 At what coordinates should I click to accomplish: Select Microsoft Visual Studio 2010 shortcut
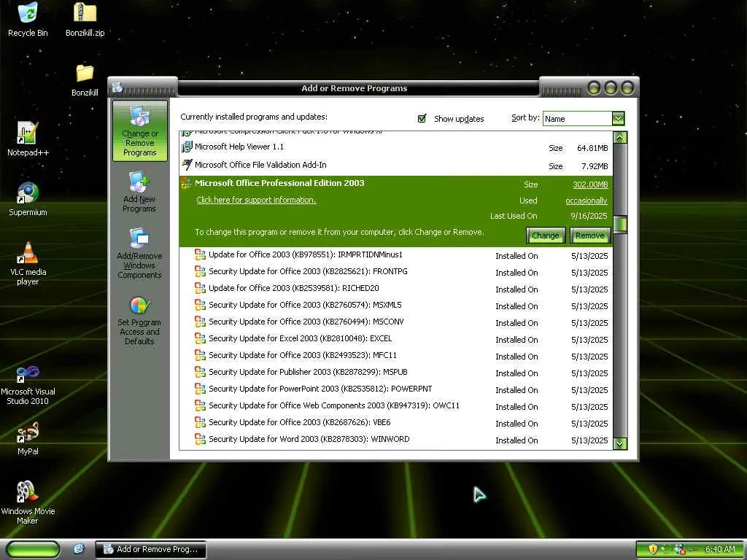coord(28,386)
